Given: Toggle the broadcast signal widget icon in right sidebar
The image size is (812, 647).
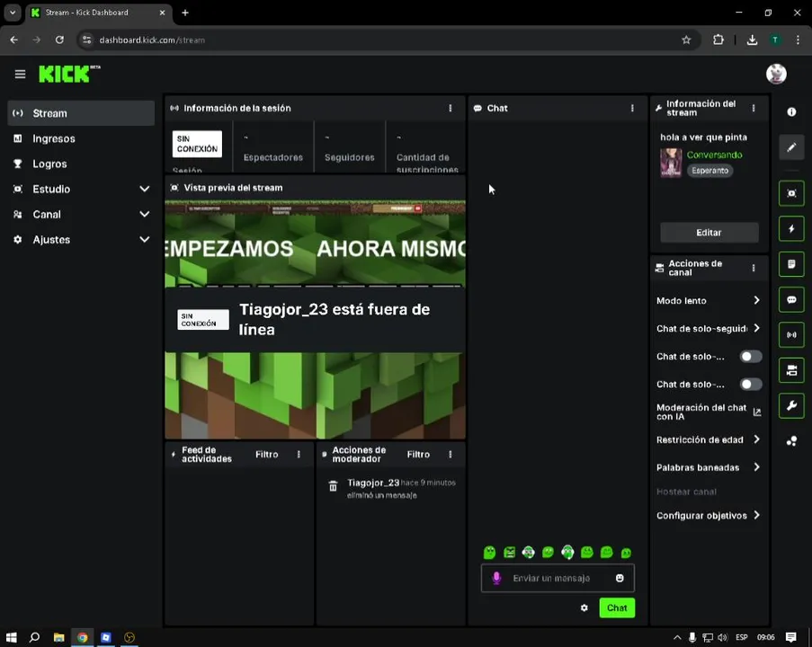Looking at the screenshot, I should coord(791,335).
